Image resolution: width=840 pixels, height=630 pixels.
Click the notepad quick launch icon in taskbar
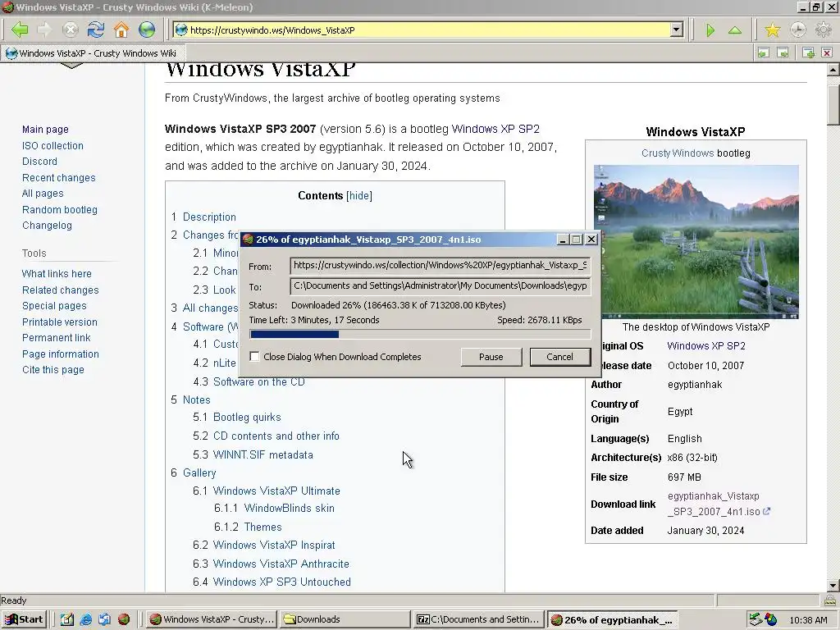[x=67, y=619]
